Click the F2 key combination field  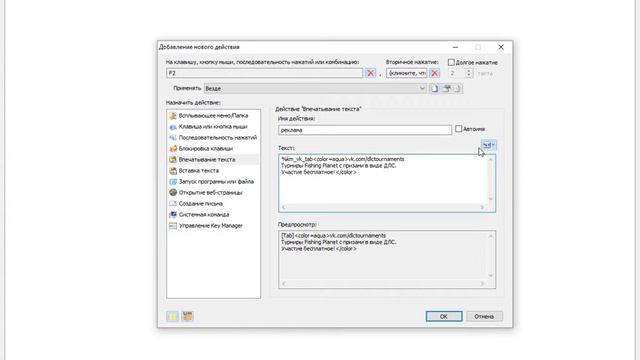pos(264,73)
